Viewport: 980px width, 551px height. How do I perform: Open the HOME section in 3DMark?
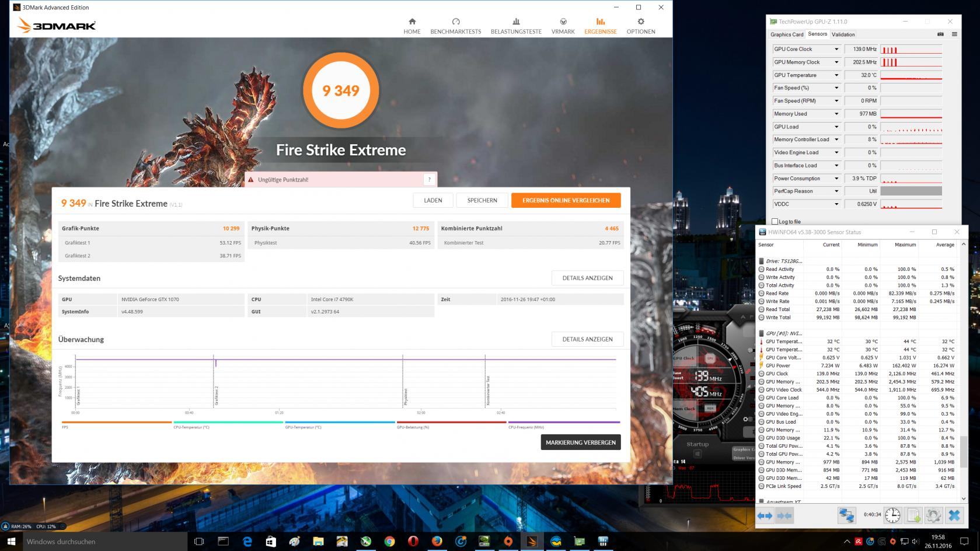(411, 26)
